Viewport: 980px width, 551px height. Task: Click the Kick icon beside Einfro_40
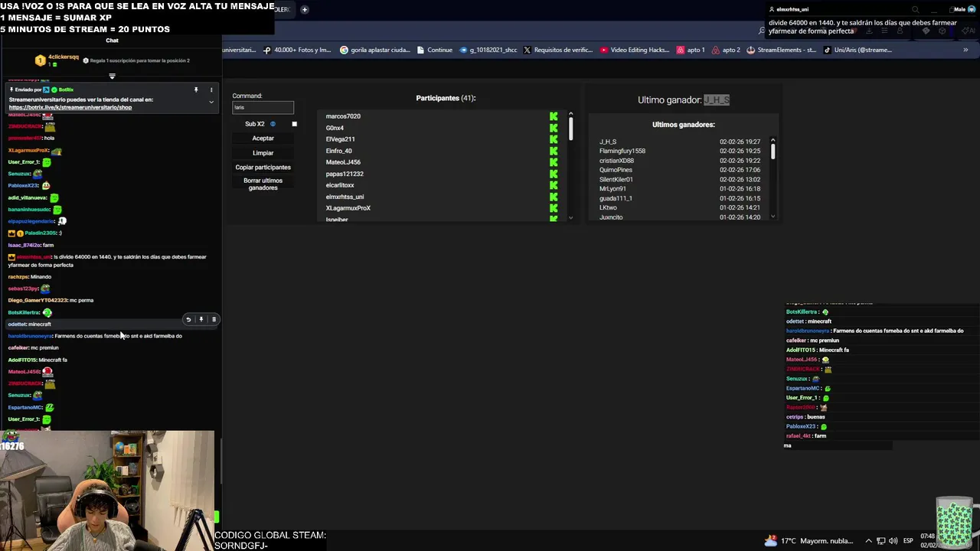[x=554, y=151]
